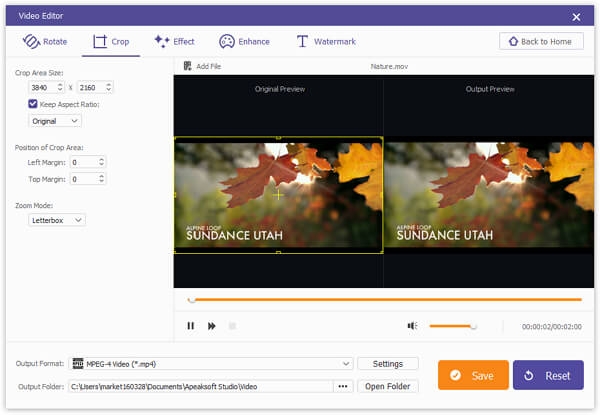Increase the crop width stepper
Viewport: 600px width, 415px height.
click(x=60, y=85)
